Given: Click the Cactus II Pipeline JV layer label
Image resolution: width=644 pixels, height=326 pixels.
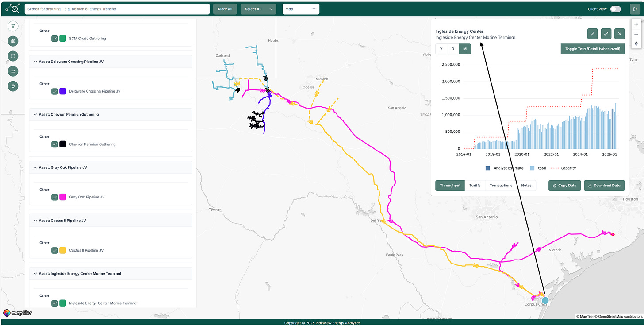Looking at the screenshot, I should [x=86, y=250].
